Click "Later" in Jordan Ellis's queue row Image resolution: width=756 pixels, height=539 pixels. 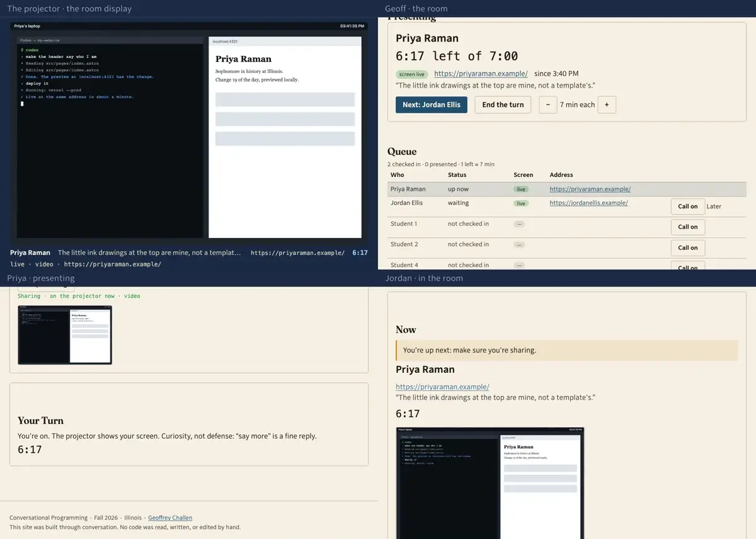(714, 207)
